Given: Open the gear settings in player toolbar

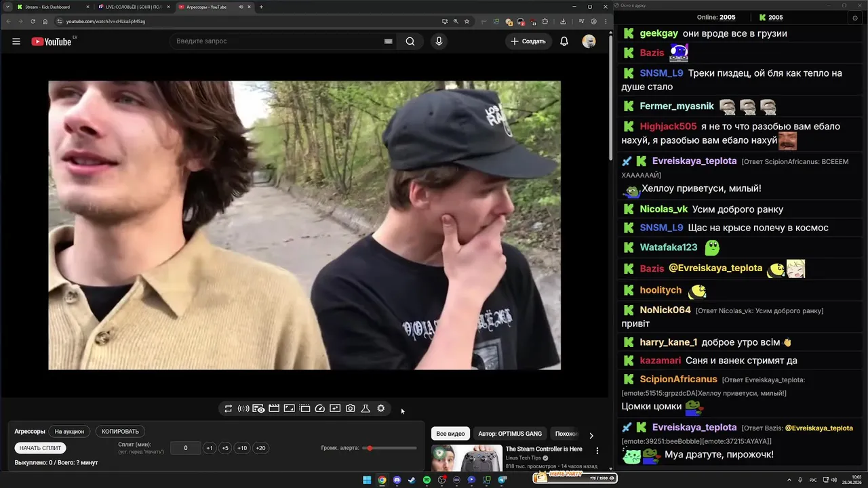Looking at the screenshot, I should tap(381, 409).
